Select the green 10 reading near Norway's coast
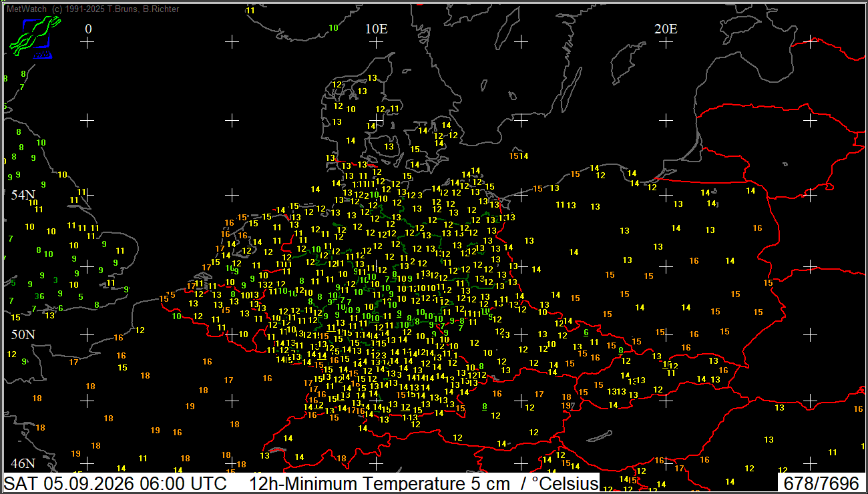The height and width of the screenshot is (494, 868). [x=334, y=27]
